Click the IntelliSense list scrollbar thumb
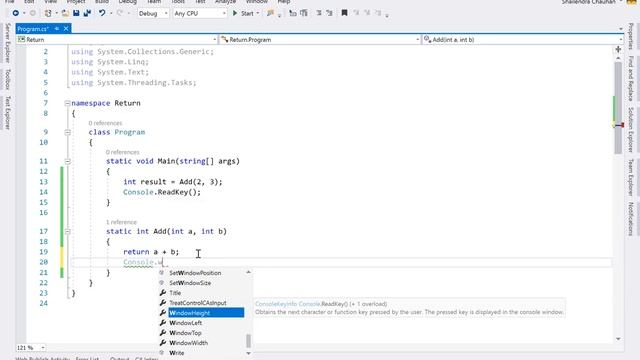 (248, 340)
